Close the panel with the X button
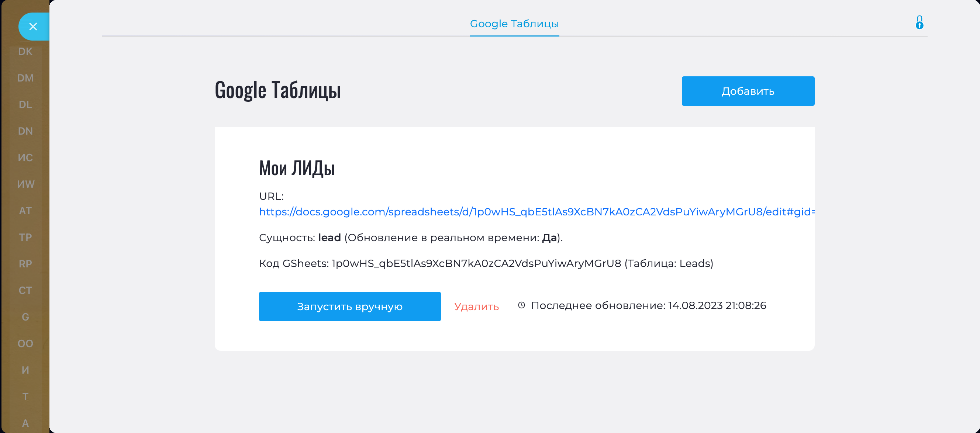This screenshot has width=980, height=433. click(33, 27)
